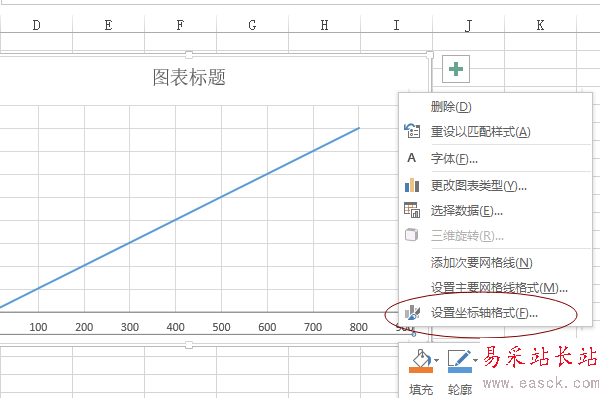Select 添加次要网格线(N) menu entry
Screen dimensions: 600x398
pos(481,263)
